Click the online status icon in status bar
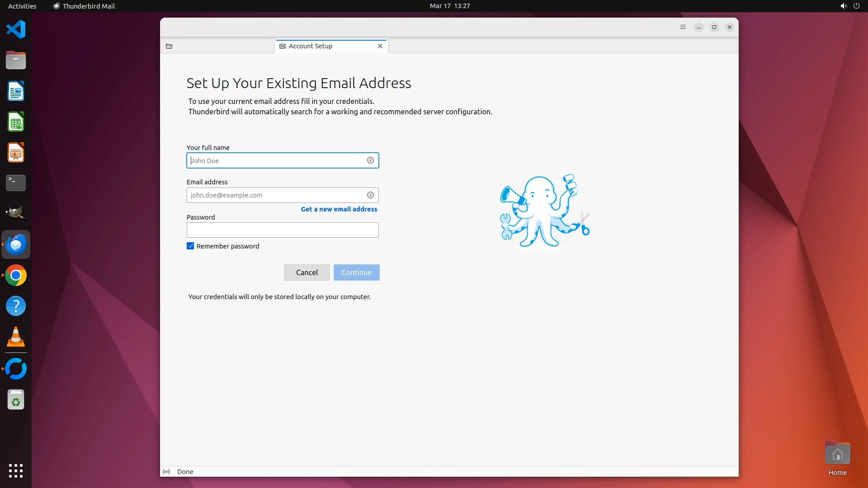 tap(166, 472)
